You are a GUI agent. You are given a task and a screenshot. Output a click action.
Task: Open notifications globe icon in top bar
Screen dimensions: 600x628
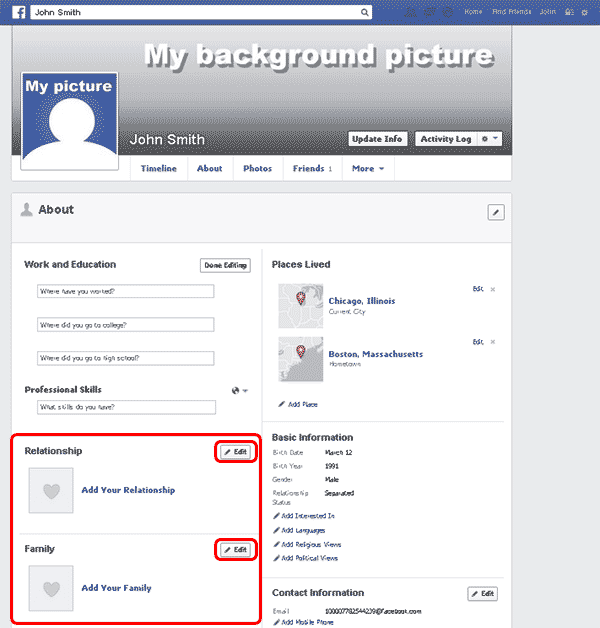(x=448, y=12)
